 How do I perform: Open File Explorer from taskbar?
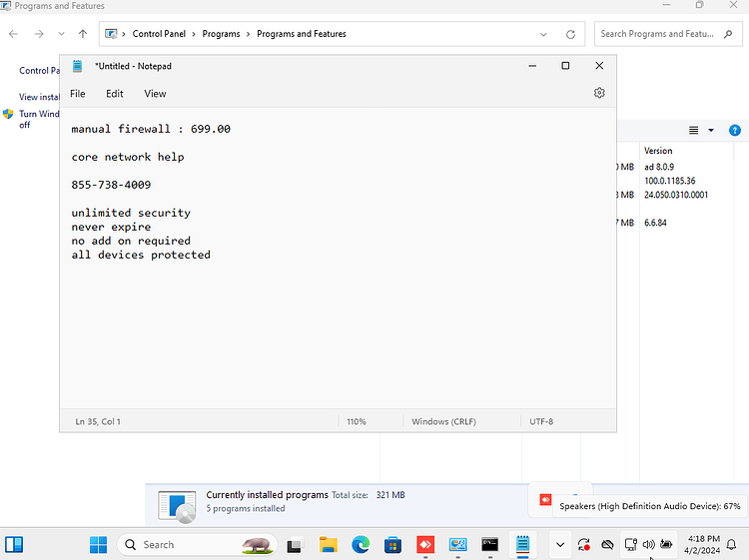329,545
